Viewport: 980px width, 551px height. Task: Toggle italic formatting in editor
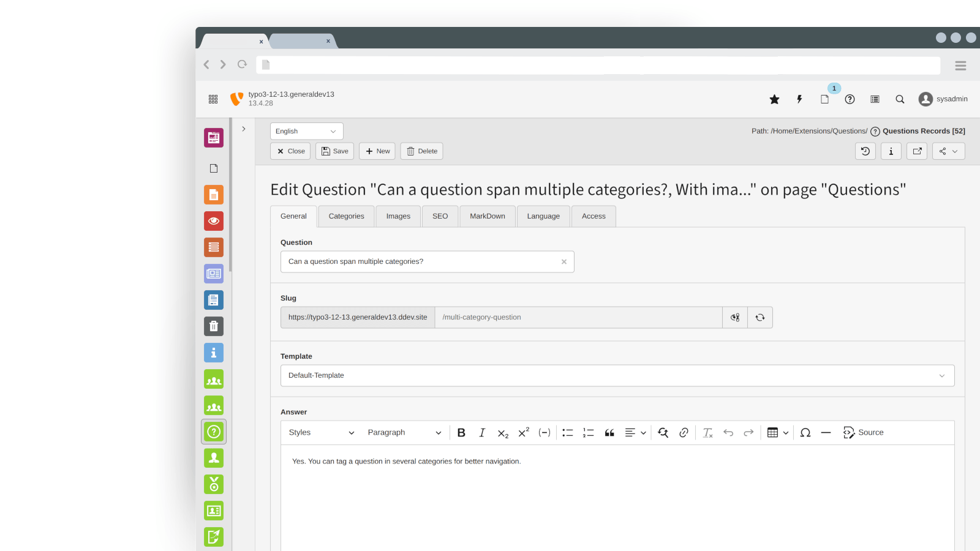tap(482, 433)
